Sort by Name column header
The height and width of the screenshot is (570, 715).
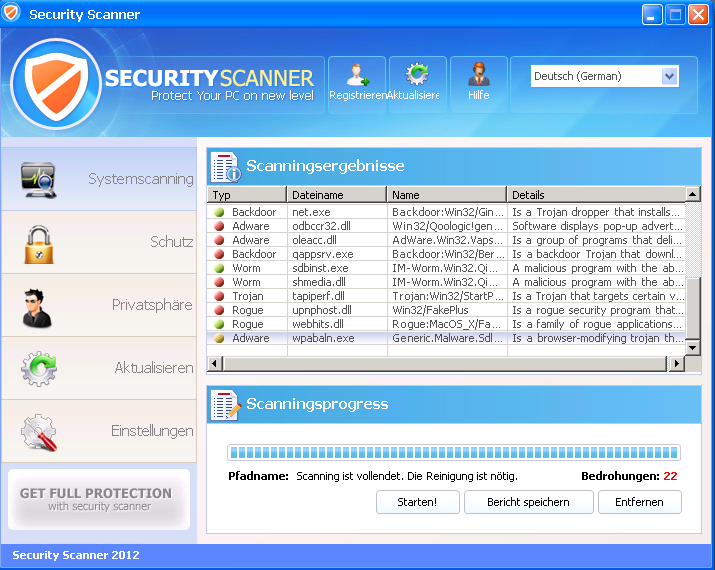point(446,195)
